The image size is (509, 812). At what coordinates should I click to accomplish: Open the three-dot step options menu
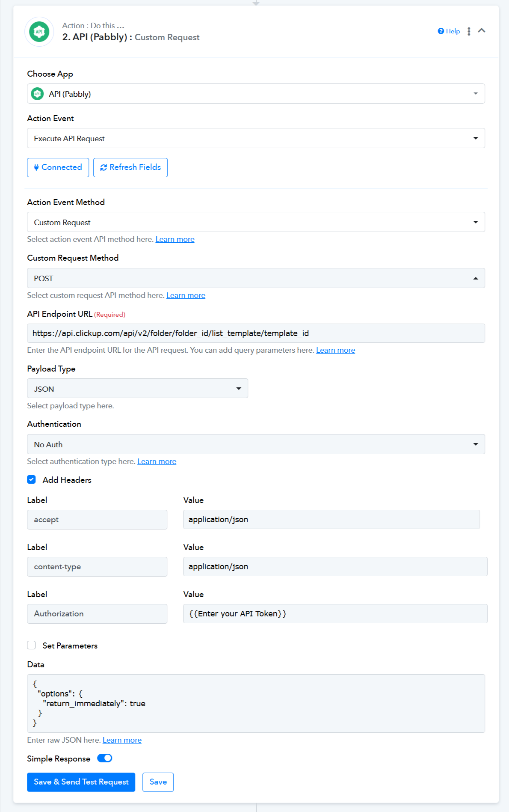click(x=469, y=31)
